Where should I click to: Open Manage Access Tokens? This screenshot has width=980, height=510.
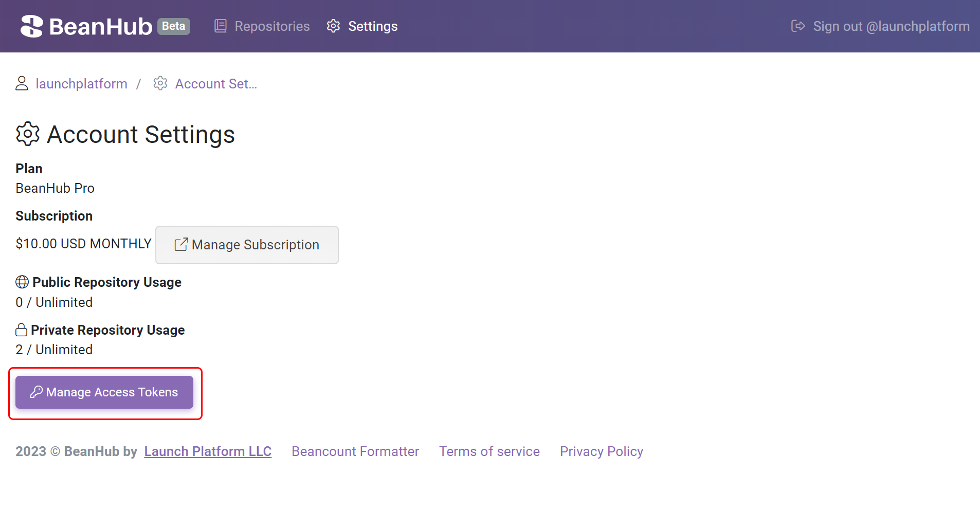click(104, 392)
